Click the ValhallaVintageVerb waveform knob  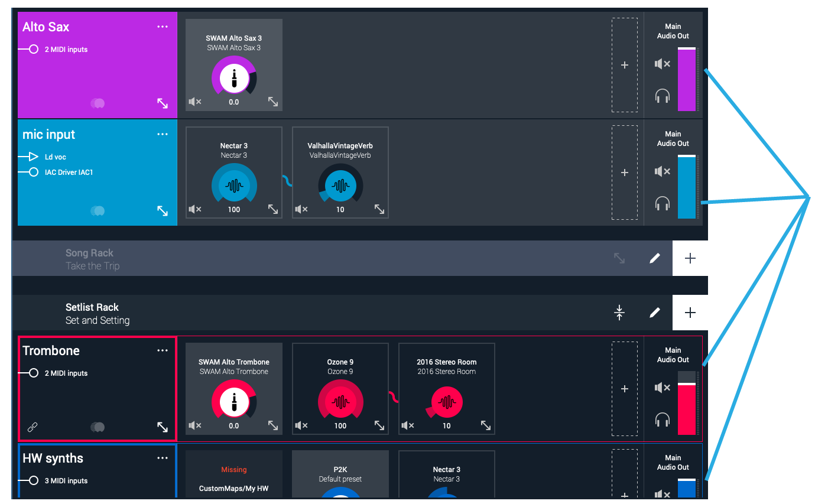coord(340,186)
